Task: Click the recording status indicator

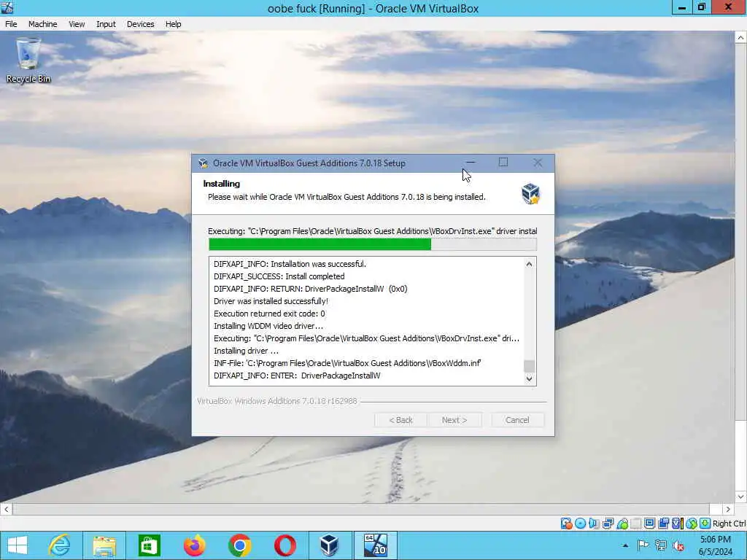Action: [x=663, y=524]
